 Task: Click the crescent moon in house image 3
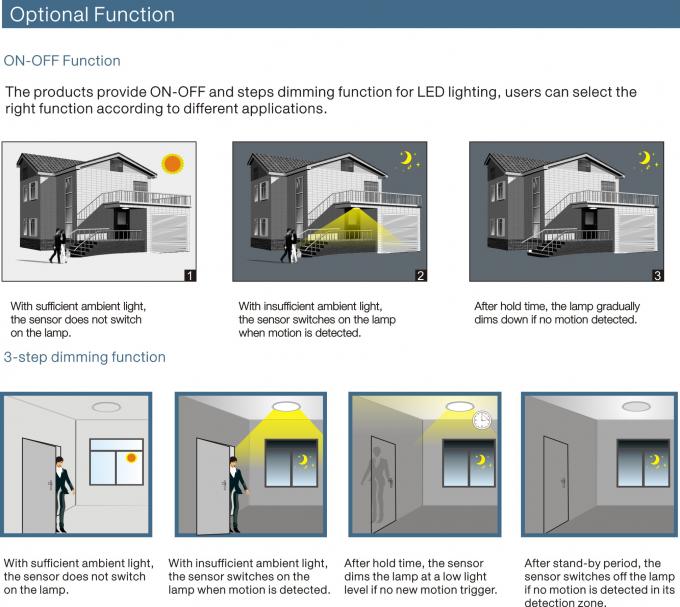tap(645, 158)
